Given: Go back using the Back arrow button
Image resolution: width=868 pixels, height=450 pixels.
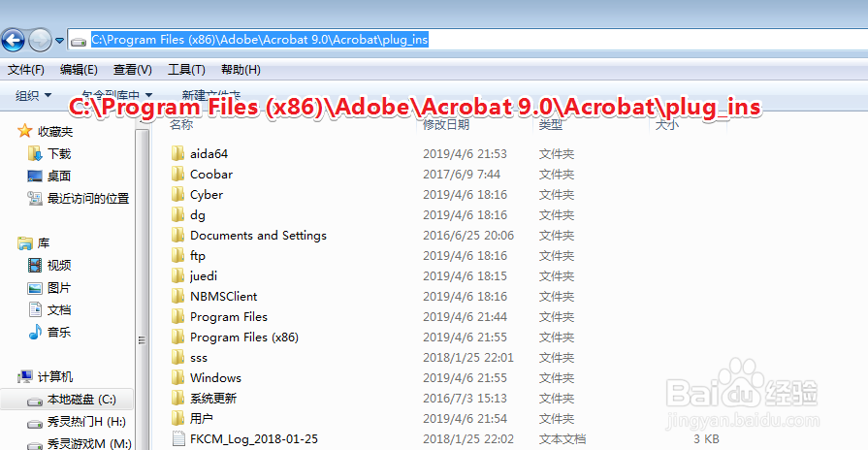Looking at the screenshot, I should [x=14, y=41].
